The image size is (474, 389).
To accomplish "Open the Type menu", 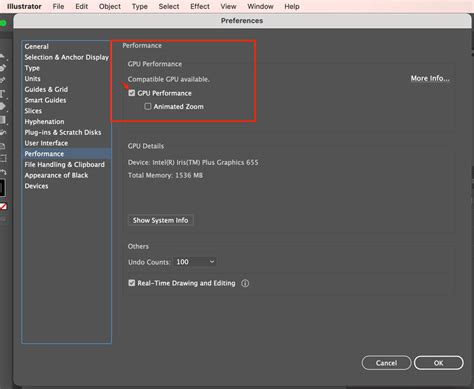I will [140, 6].
